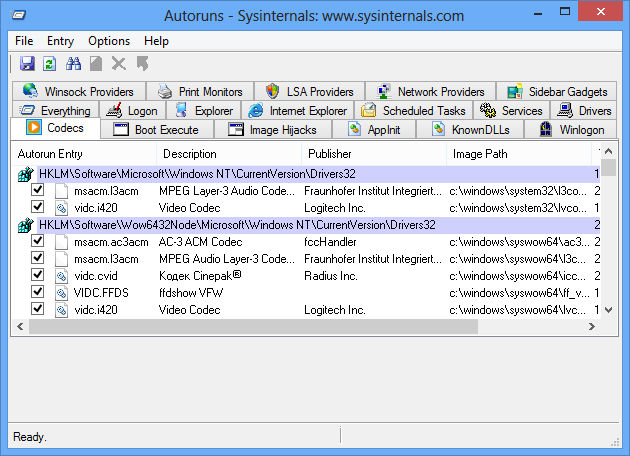630x456 pixels.
Task: Click the registry icon beside the Wow6432Node key
Action: click(x=26, y=225)
